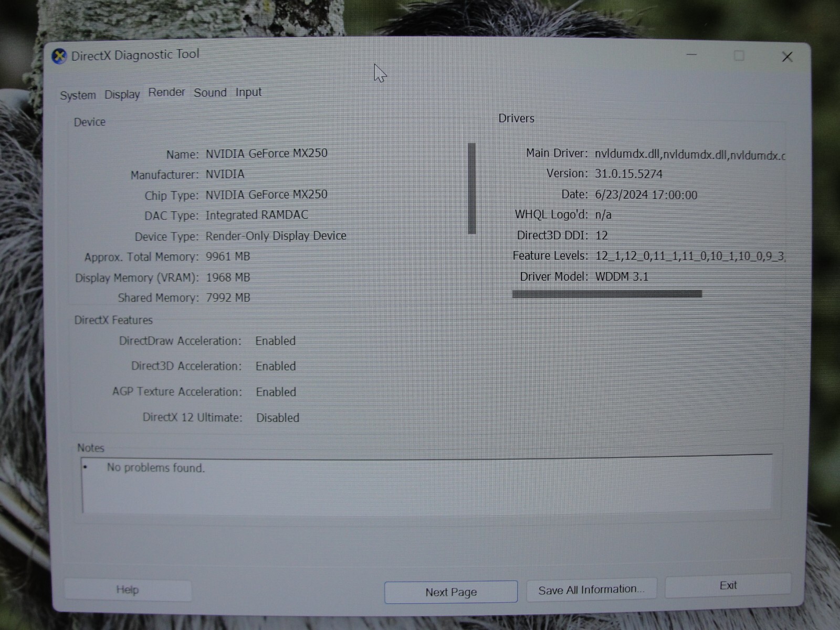Click the Feature Levels label
The image size is (840, 630).
pos(550,256)
